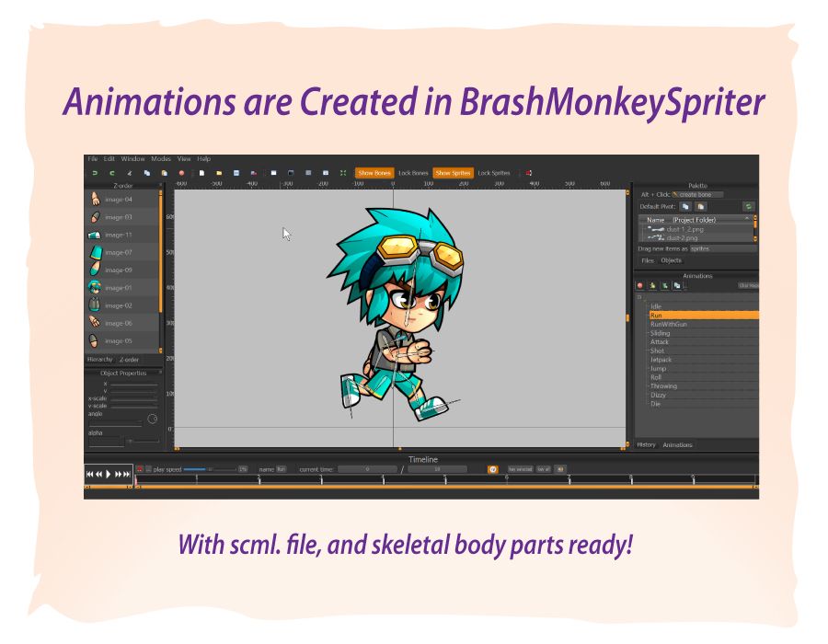
Task: Click the second Default Pivot icon
Action: pos(701,206)
